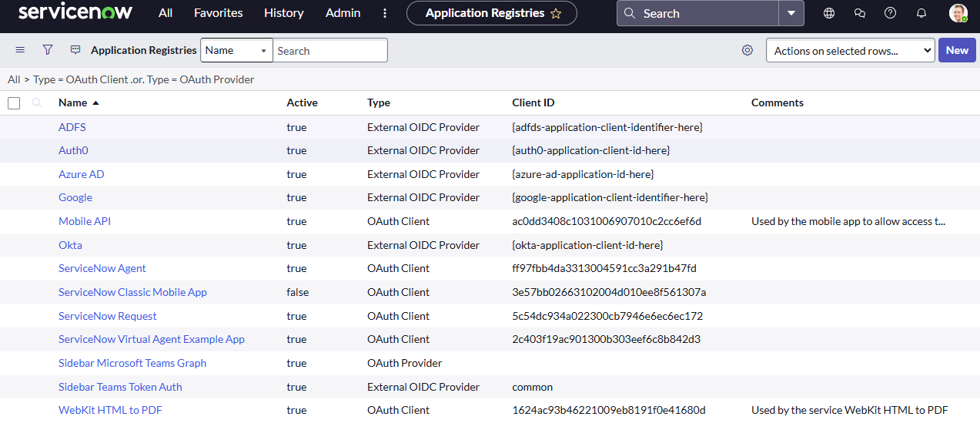The height and width of the screenshot is (440, 980).
Task: Open ServiceNow Virtual Agent Example App
Action: point(152,339)
